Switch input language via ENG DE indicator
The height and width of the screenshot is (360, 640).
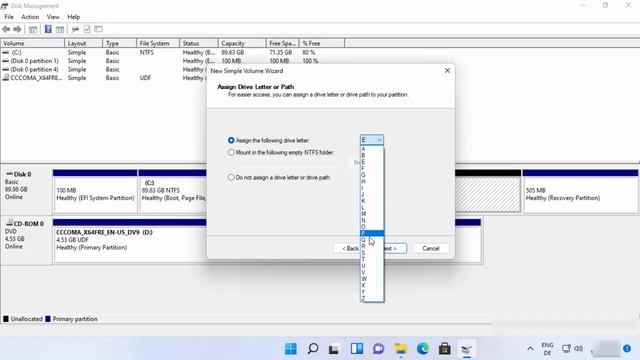tap(547, 349)
